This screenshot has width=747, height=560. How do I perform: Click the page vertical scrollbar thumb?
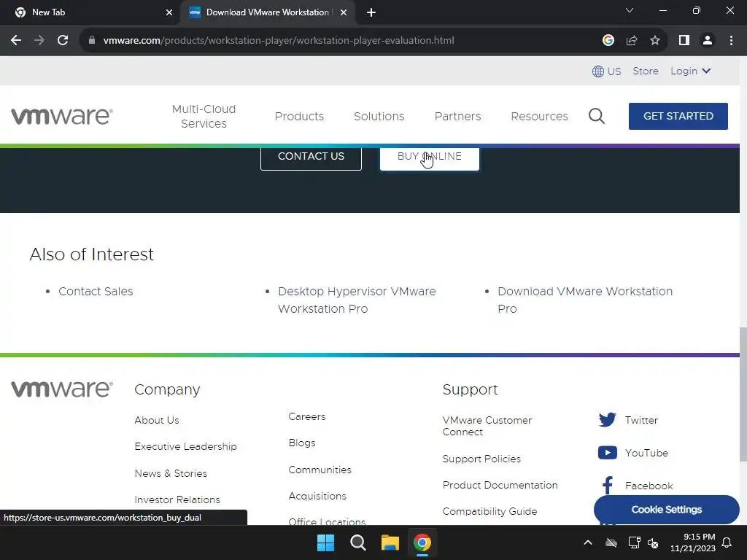[743, 394]
